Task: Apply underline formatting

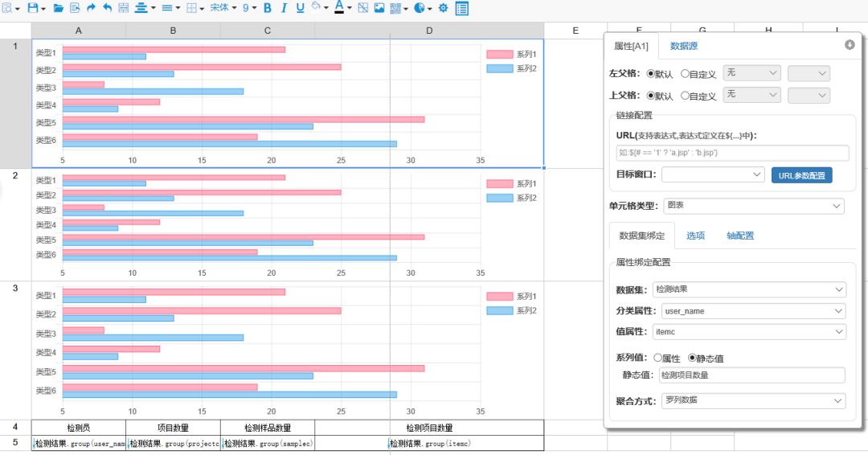Action: [x=300, y=8]
